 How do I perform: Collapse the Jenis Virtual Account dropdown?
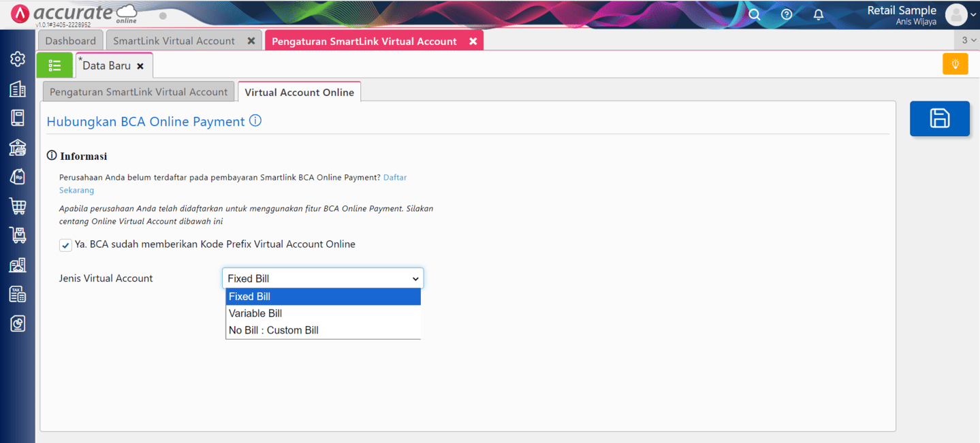tap(323, 278)
